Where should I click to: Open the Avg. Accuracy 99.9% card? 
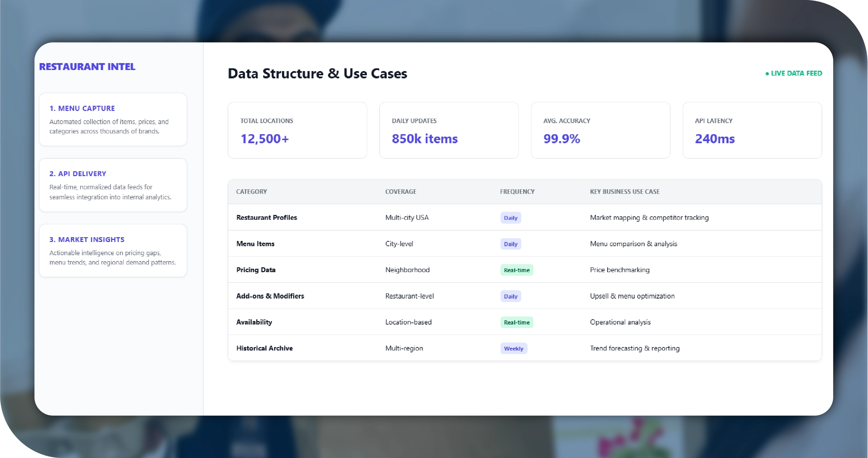(x=600, y=130)
